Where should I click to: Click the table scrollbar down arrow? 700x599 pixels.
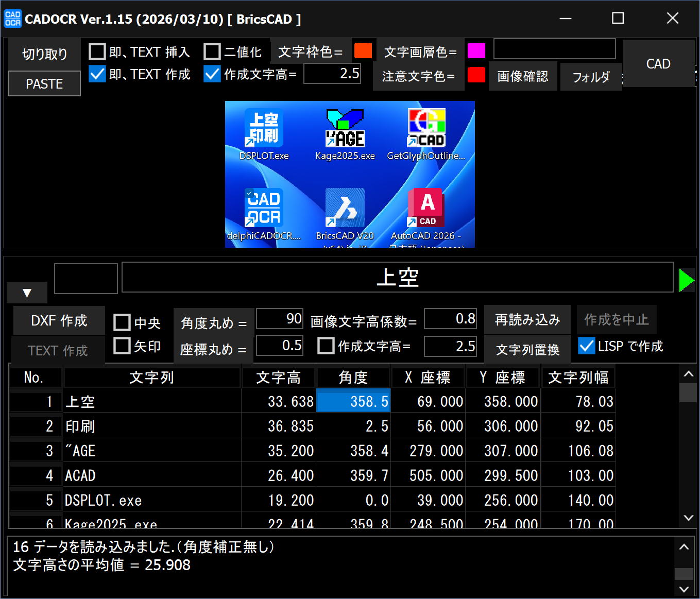(x=688, y=518)
